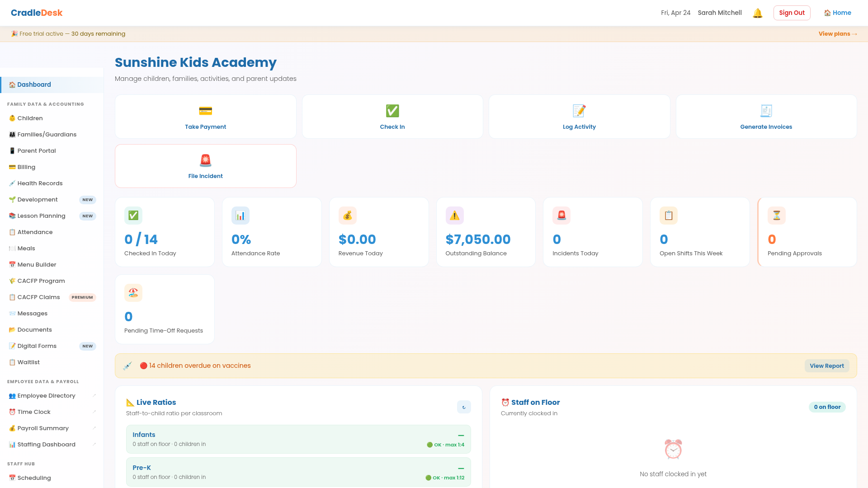Click the Check In checkmark icon
The width and height of the screenshot is (868, 488).
point(392,111)
